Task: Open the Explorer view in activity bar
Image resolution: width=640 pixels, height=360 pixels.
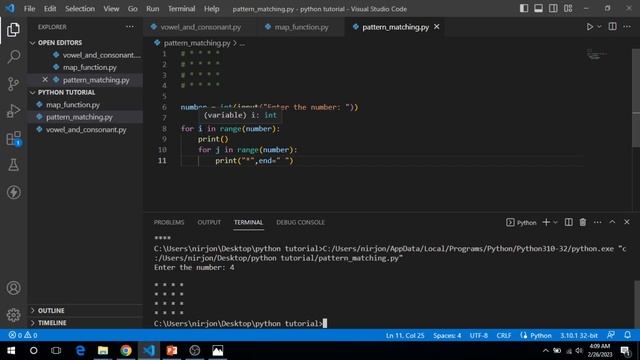Action: coord(13,29)
